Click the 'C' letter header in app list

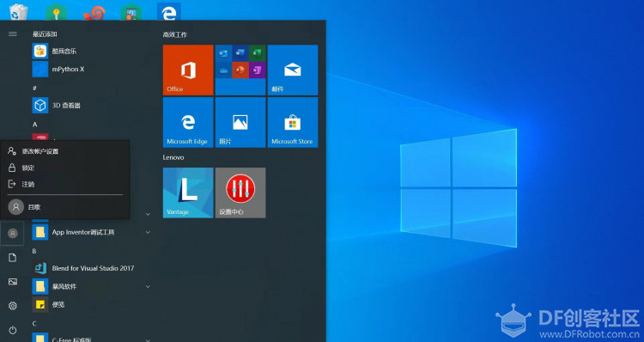(x=34, y=323)
